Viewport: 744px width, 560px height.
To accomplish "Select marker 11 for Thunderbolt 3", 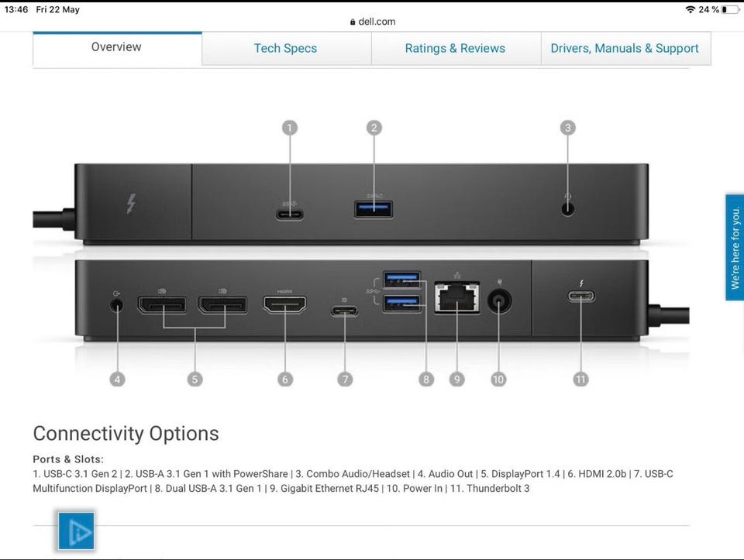I will [x=580, y=380].
